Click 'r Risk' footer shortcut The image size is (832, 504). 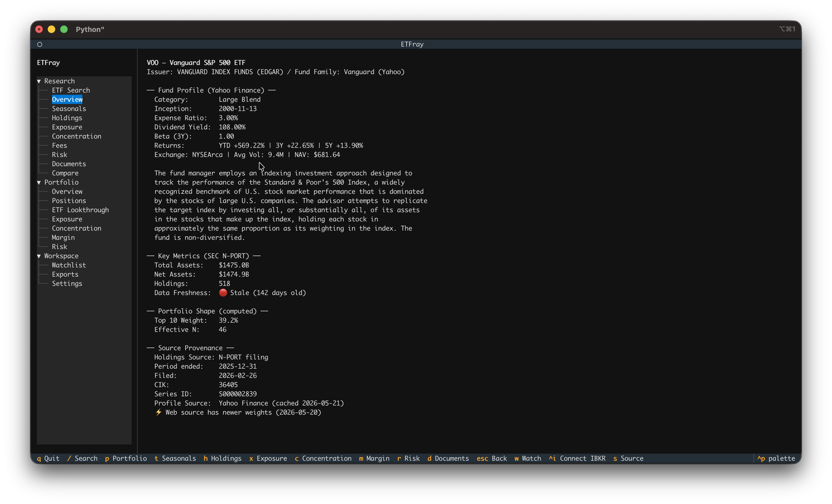coord(409,458)
